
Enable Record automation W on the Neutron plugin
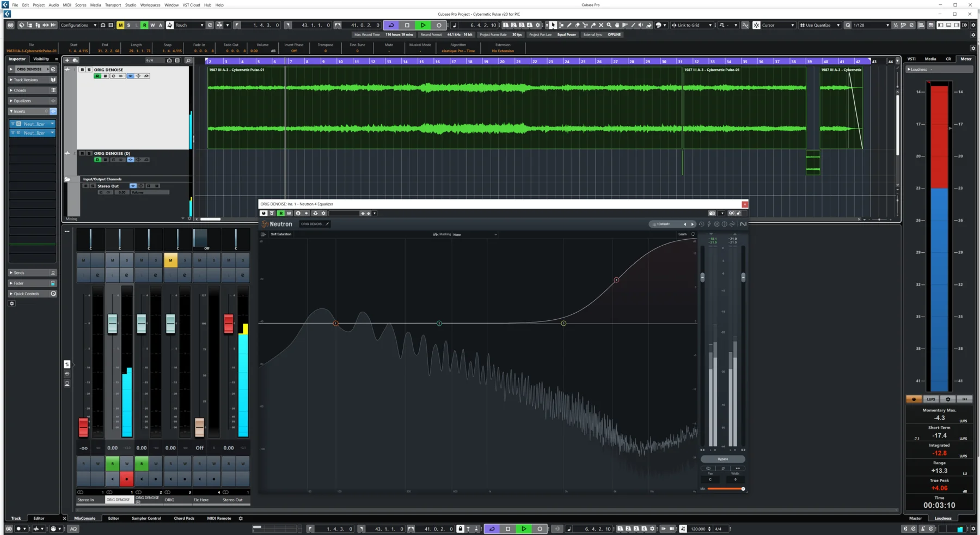[289, 213]
